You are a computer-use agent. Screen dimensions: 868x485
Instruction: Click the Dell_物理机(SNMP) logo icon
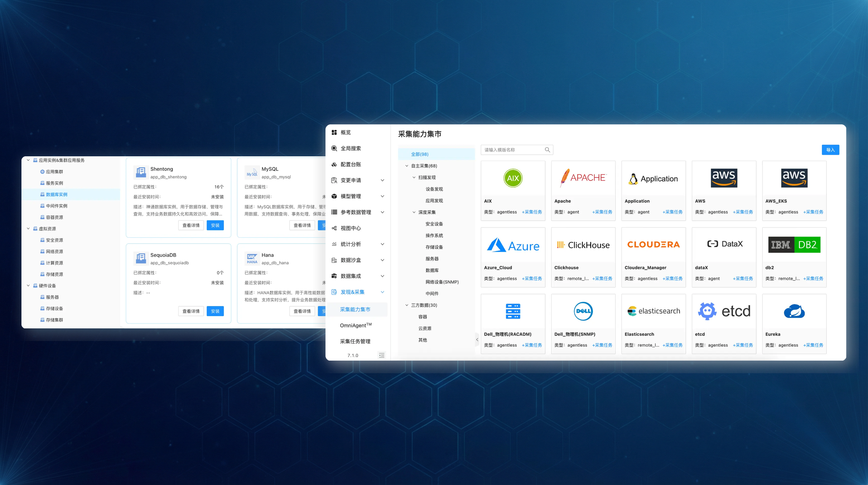coord(583,311)
